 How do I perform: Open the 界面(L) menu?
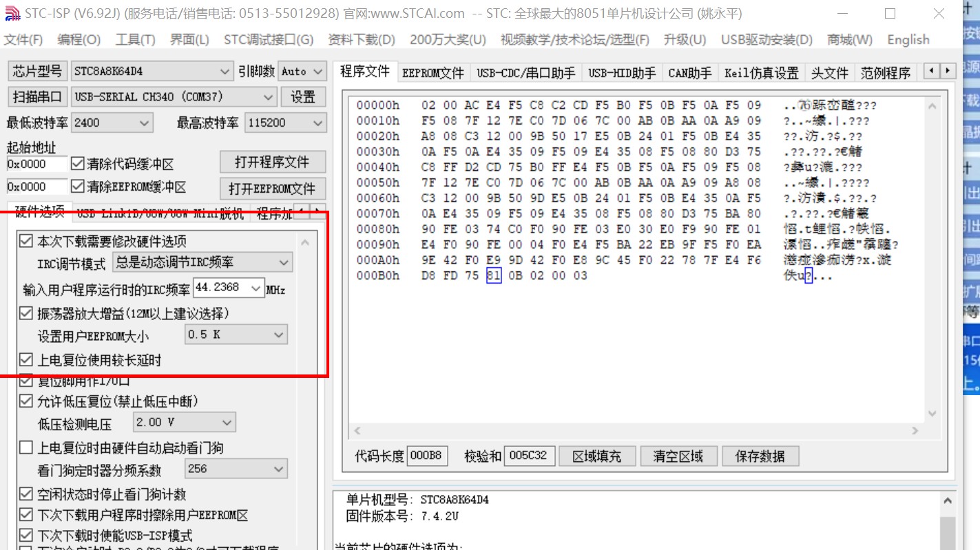pos(189,40)
